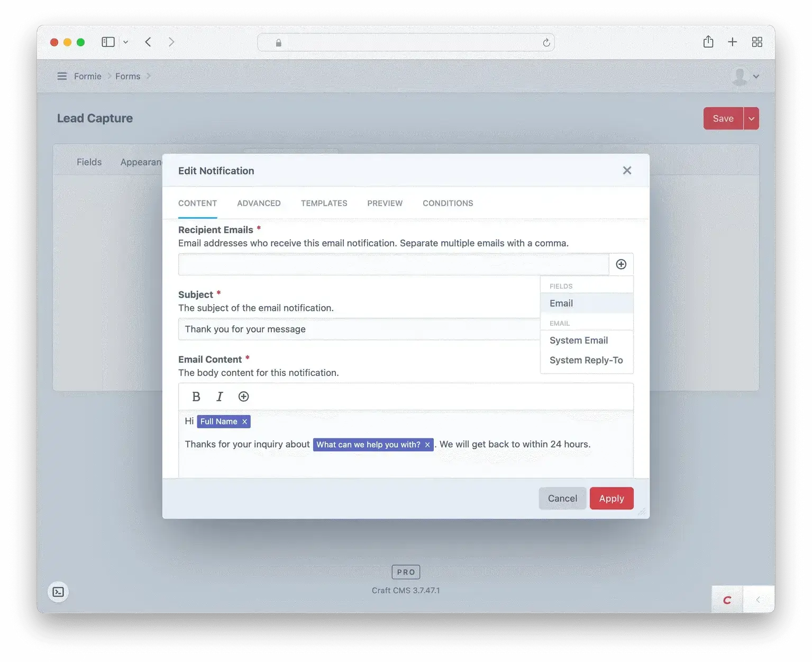Click the Craft logo in the bottom-right corner

tap(727, 600)
